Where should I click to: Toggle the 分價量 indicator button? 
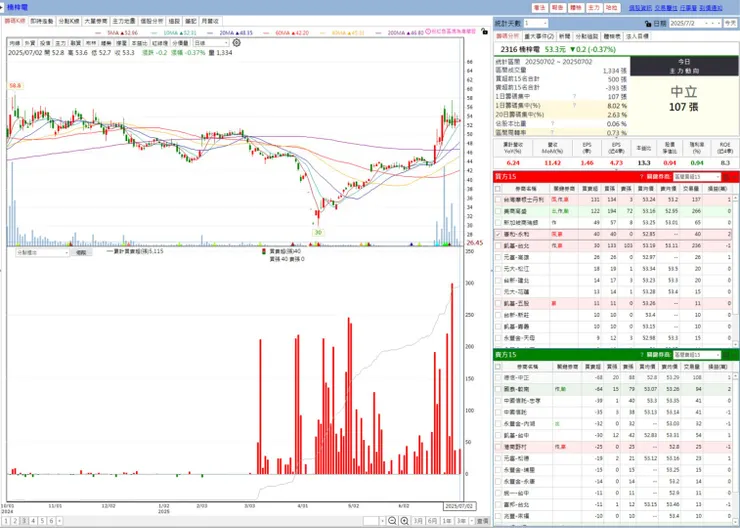pos(181,43)
